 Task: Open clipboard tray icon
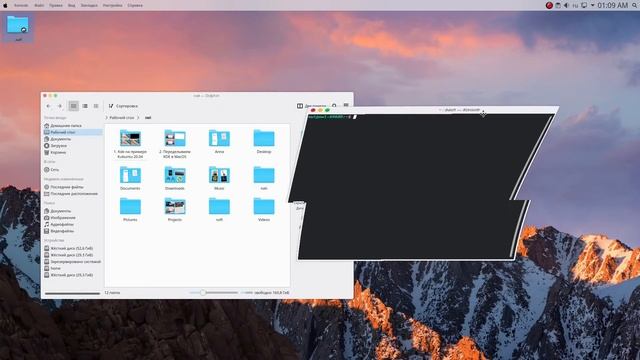(x=558, y=5)
